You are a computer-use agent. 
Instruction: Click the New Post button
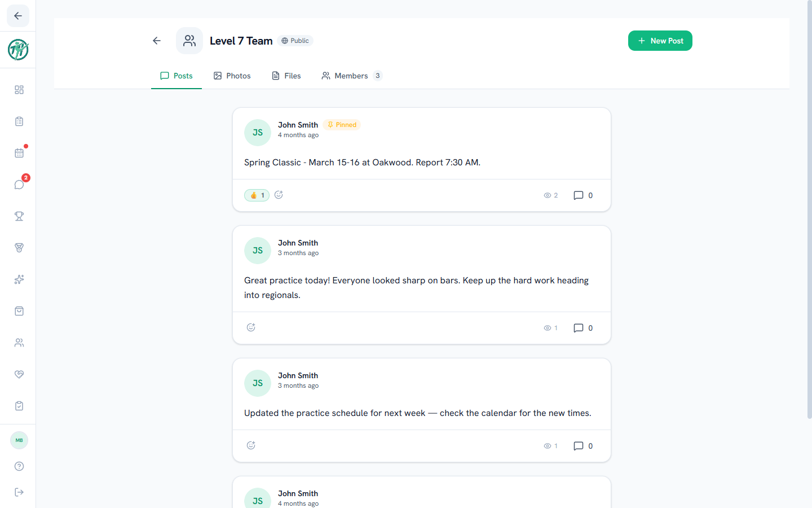(x=660, y=41)
